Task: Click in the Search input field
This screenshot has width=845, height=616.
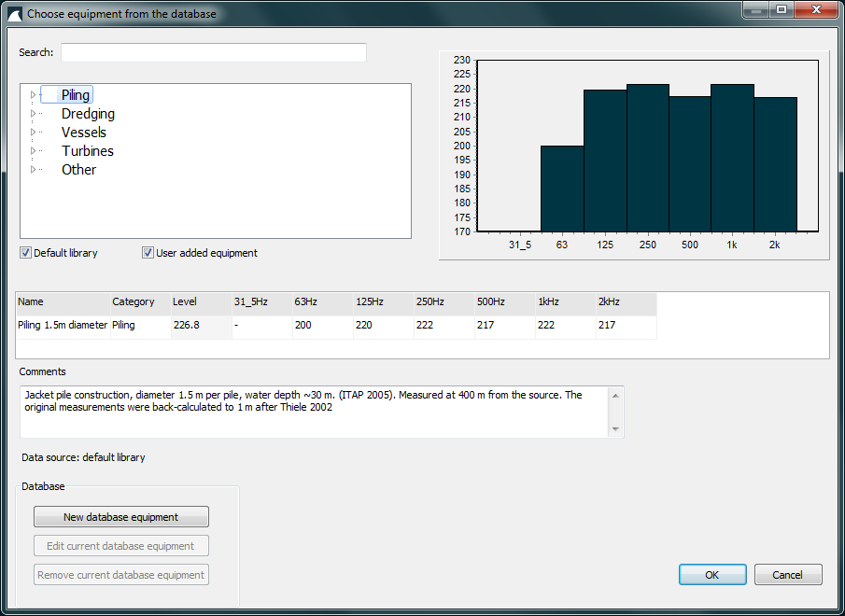Action: click(x=213, y=53)
